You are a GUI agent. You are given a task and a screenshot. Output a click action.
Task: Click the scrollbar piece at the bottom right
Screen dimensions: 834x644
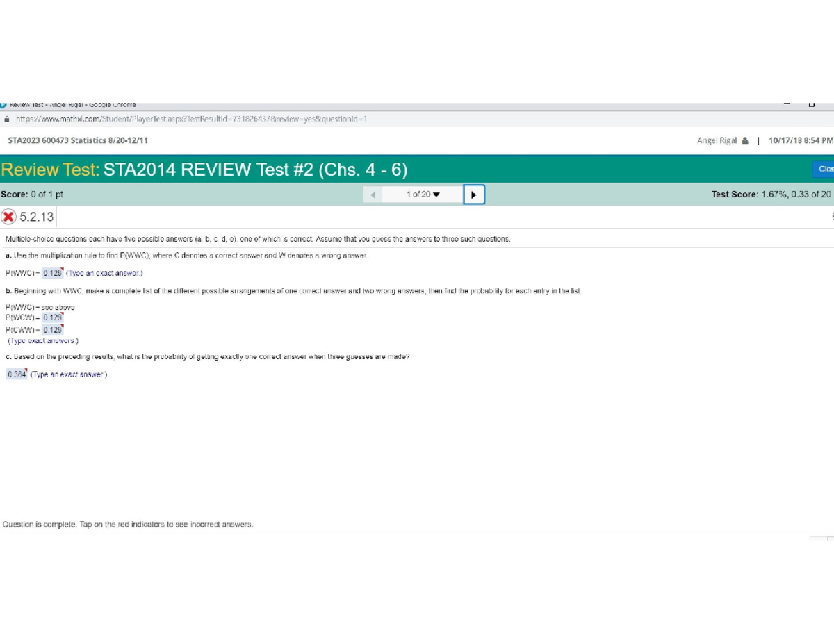point(817,537)
